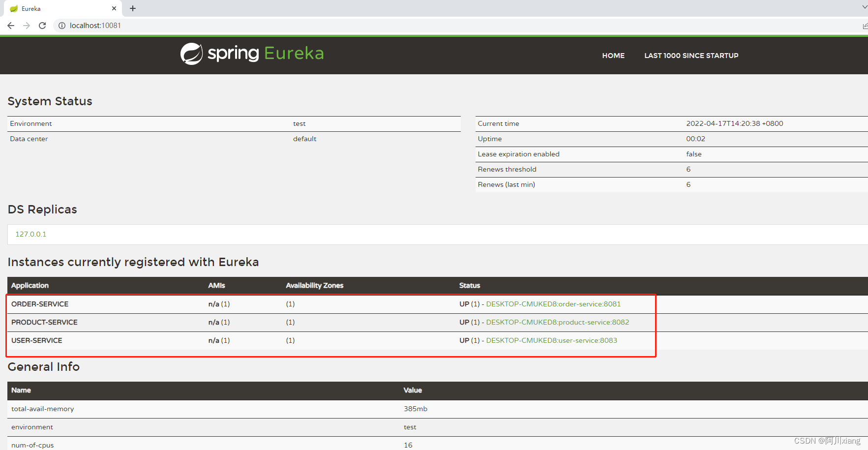The height and width of the screenshot is (450, 868).
Task: Close the Eureka browser tab
Action: [114, 8]
